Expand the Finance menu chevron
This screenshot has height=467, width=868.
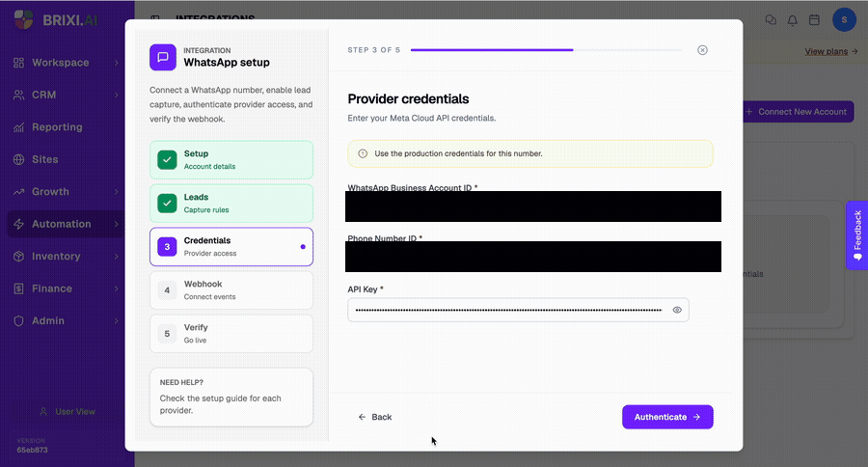coord(117,288)
